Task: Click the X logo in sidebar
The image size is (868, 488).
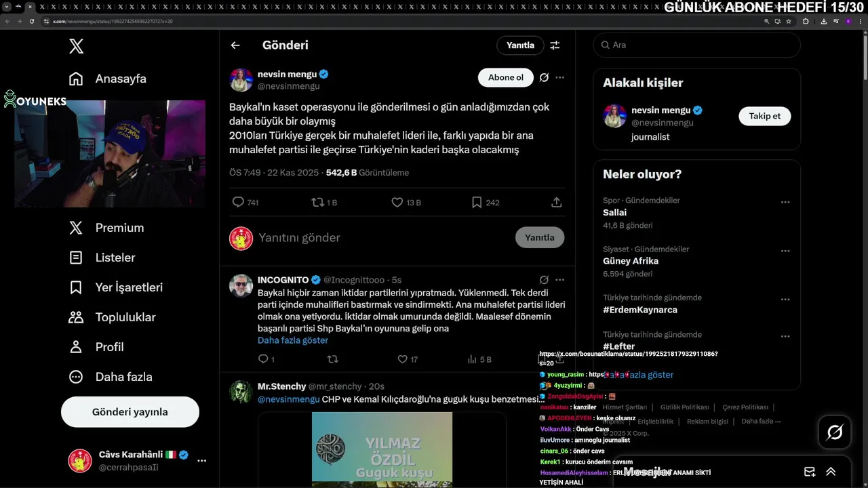Action: (x=76, y=46)
